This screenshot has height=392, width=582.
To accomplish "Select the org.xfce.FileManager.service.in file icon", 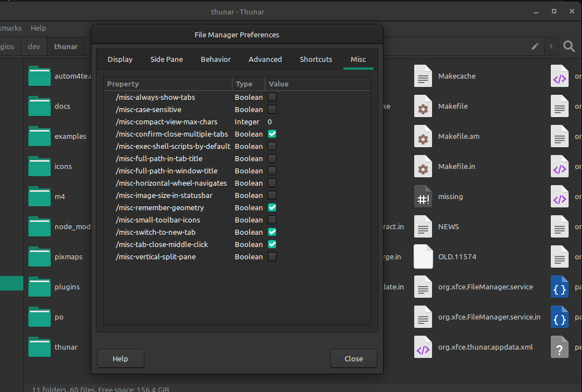I will point(423,317).
